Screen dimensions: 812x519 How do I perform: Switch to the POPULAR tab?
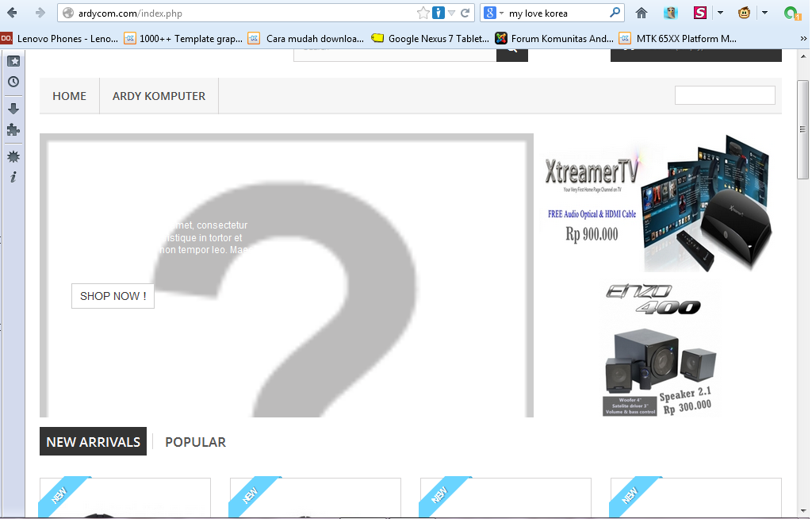coord(195,442)
